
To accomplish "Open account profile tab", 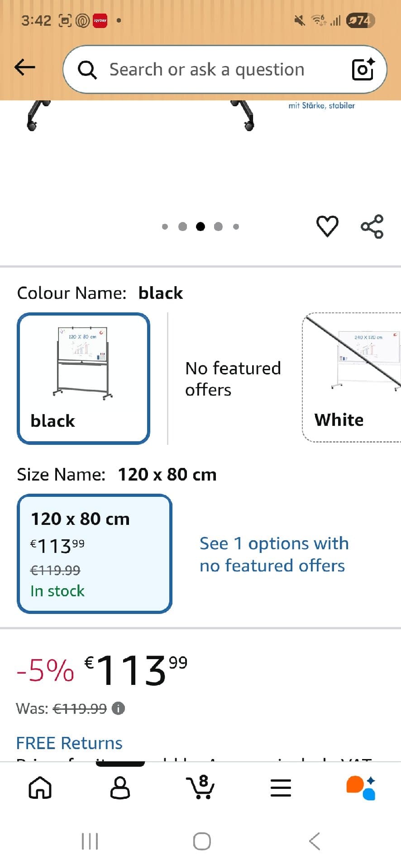I will (x=120, y=788).
